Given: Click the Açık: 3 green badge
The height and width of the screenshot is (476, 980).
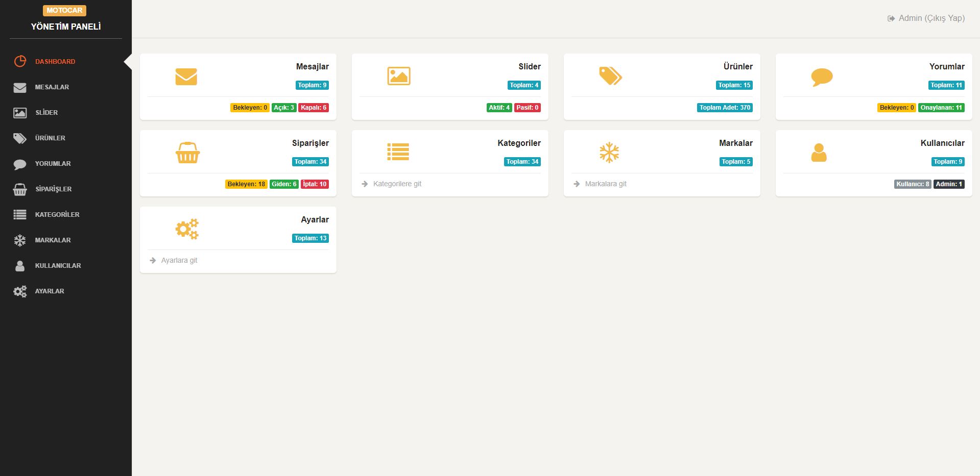Looking at the screenshot, I should click(x=284, y=108).
